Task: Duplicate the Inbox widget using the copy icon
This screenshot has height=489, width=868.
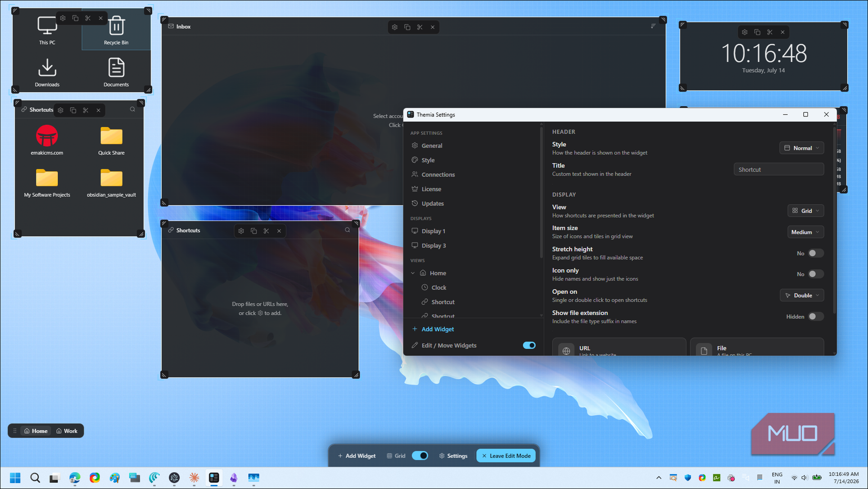Action: tap(407, 27)
